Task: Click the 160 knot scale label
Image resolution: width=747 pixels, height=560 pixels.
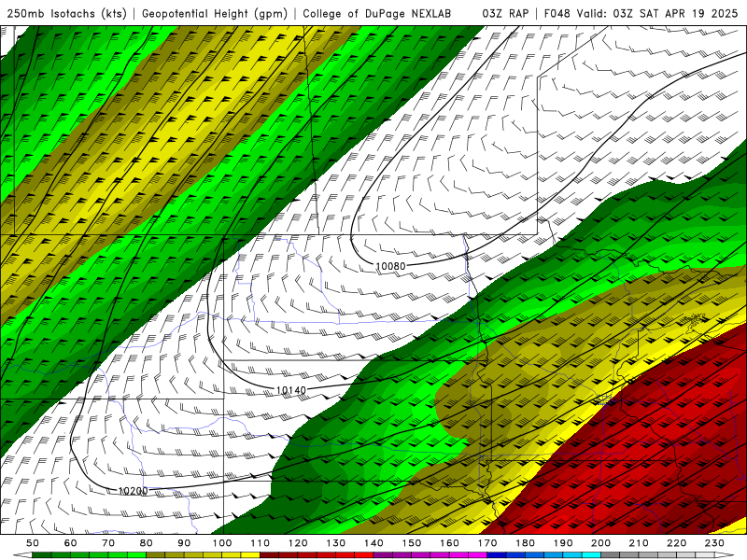Action: [449, 543]
